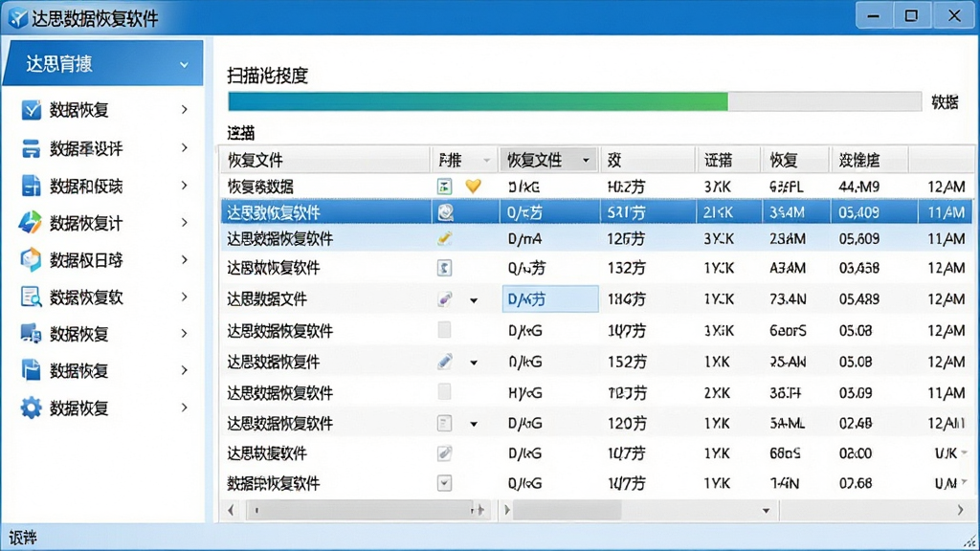
Task: Click the 恢复奈数据 first row name
Action: [260, 187]
